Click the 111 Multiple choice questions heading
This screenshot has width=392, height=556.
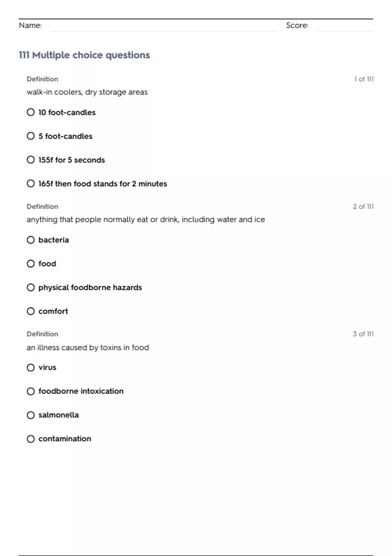coord(84,55)
